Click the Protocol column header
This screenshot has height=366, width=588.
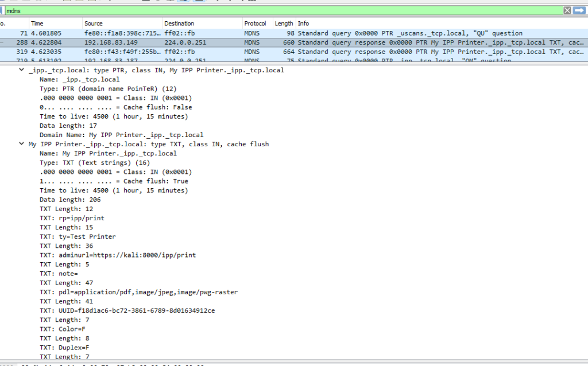tap(255, 24)
